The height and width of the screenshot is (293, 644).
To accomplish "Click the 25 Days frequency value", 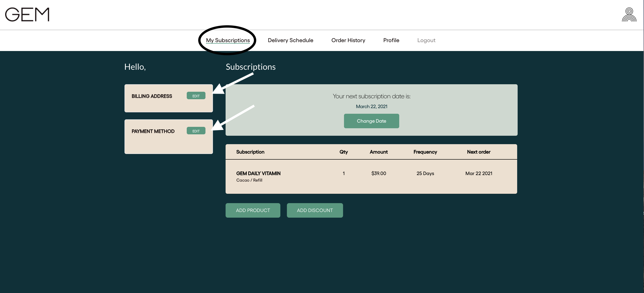I will click(425, 173).
